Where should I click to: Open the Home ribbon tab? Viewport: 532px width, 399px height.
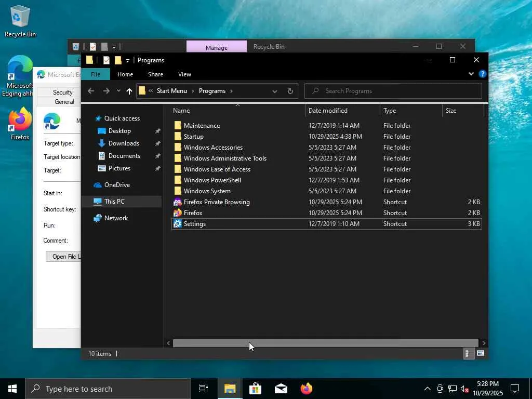tap(125, 74)
